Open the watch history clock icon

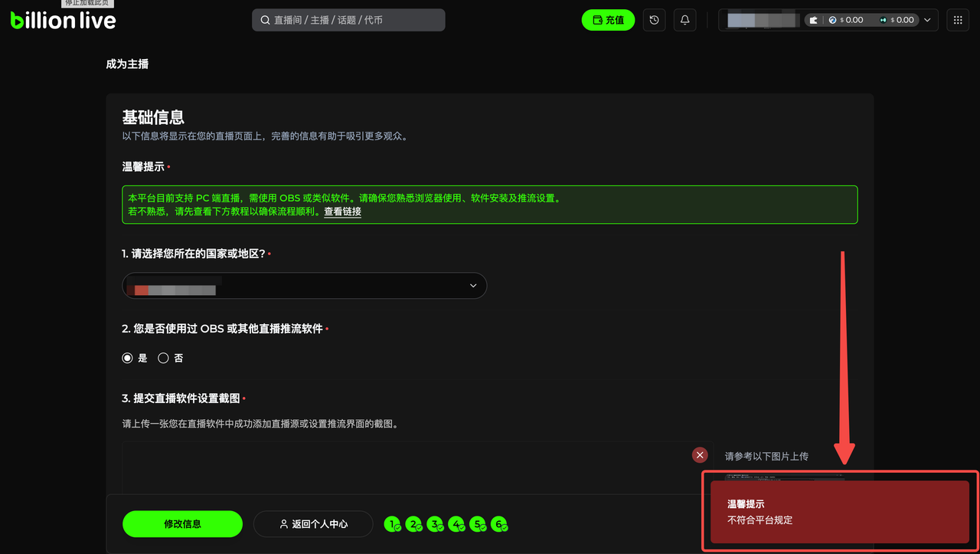coord(654,20)
